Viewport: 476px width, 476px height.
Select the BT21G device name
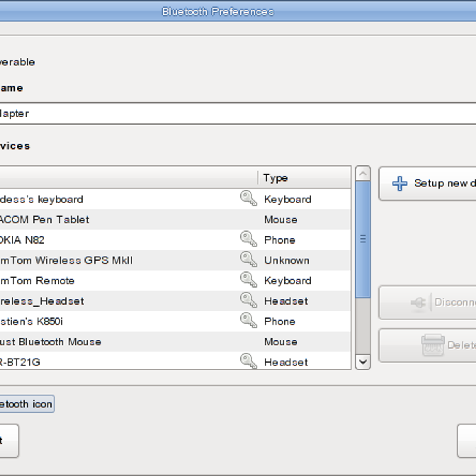[20, 362]
